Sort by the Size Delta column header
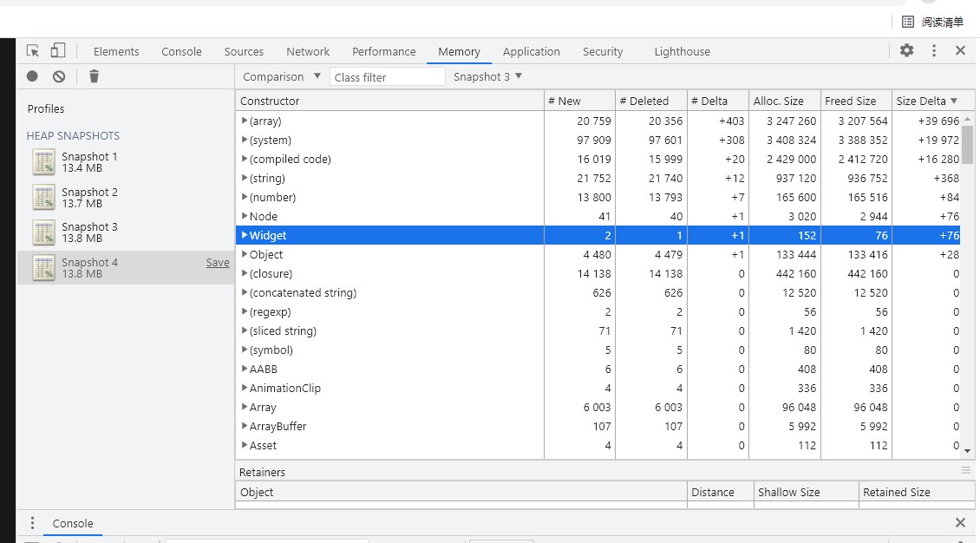 (x=926, y=101)
